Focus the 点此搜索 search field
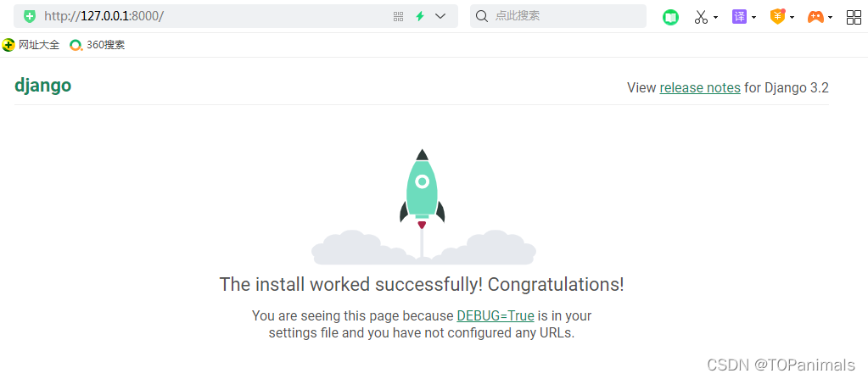868x379 pixels. tap(558, 16)
